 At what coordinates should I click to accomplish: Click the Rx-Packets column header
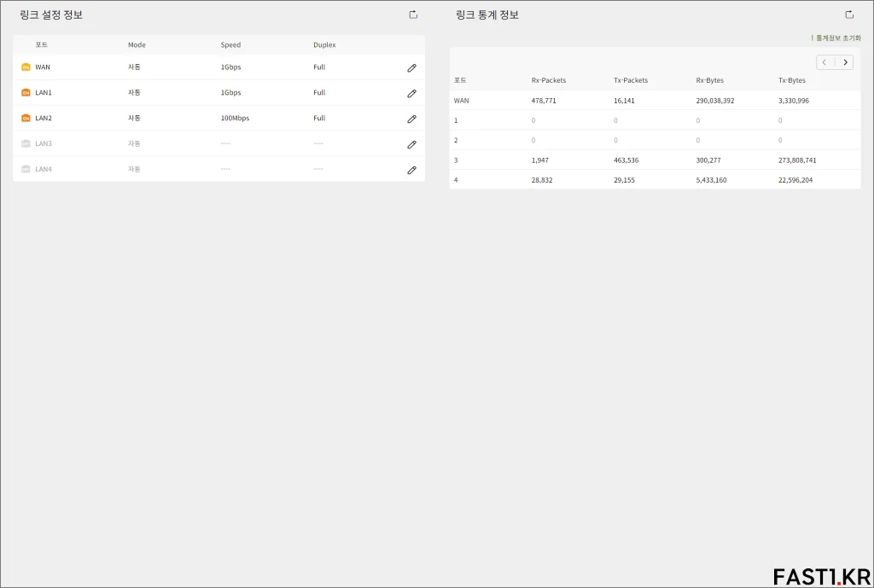point(549,80)
